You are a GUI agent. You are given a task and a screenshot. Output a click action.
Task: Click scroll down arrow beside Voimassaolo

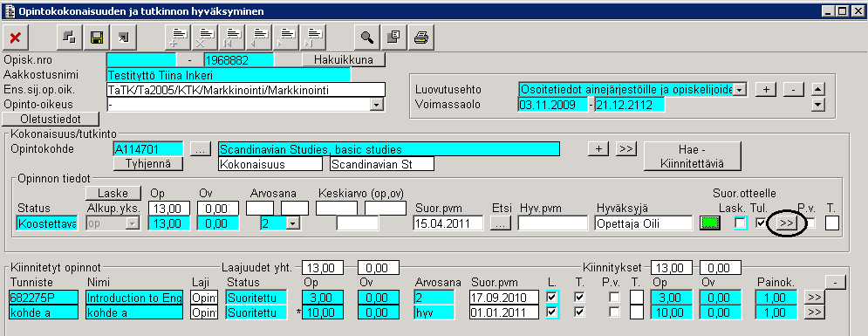pos(817,104)
